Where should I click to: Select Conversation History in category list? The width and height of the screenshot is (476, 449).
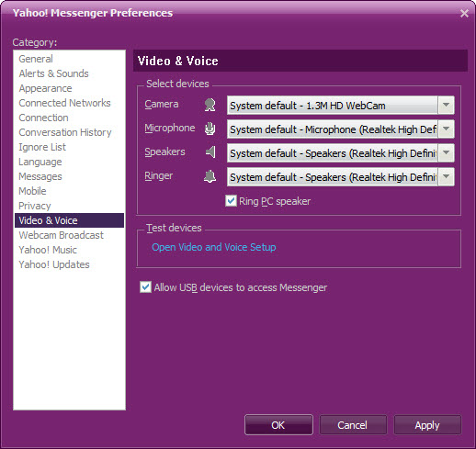[65, 132]
